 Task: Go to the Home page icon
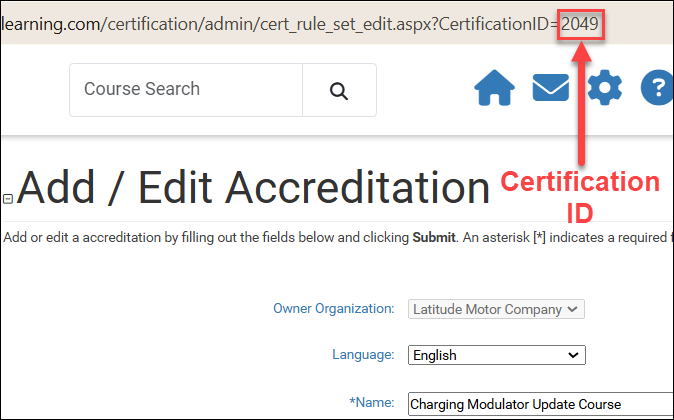(x=494, y=89)
